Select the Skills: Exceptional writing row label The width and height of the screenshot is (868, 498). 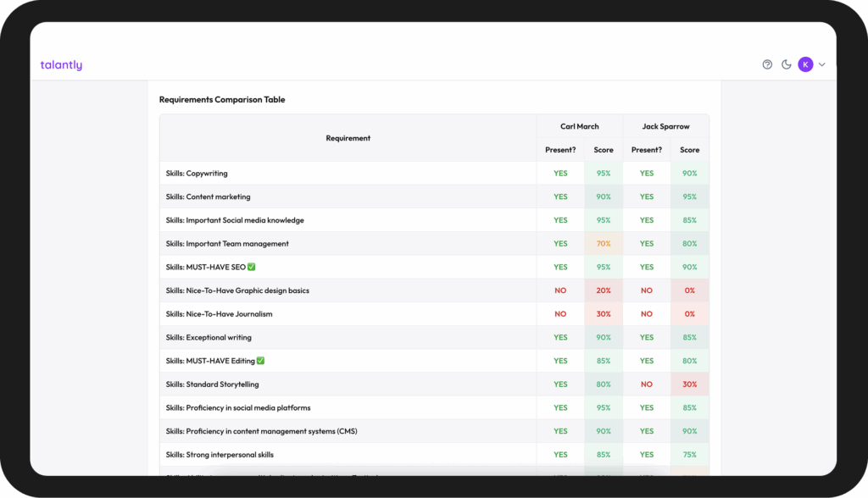click(209, 338)
